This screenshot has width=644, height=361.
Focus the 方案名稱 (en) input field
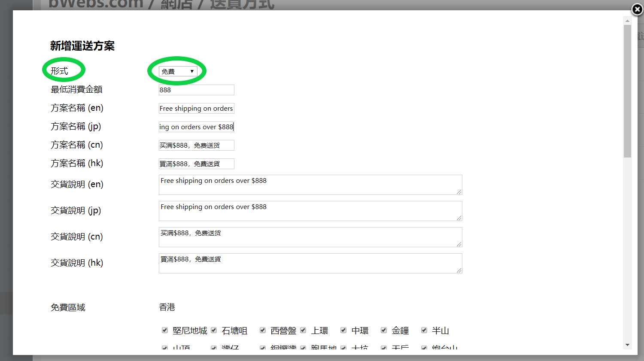coord(196,108)
